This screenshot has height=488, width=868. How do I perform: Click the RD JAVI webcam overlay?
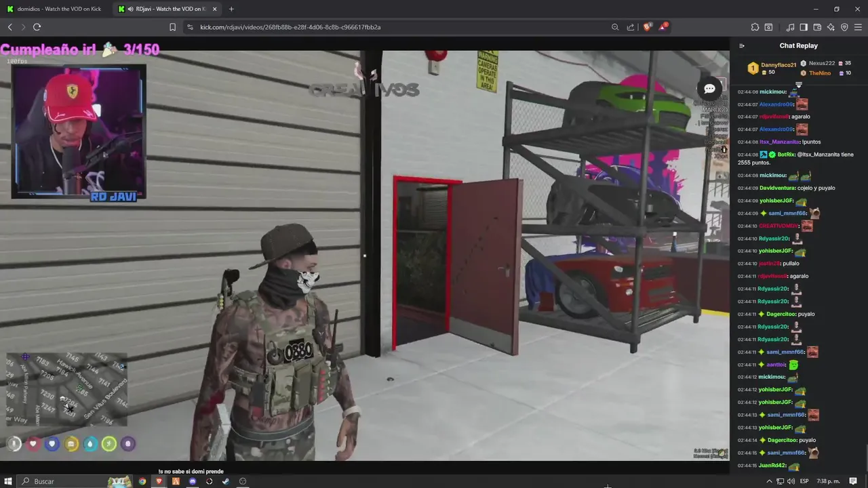pos(79,133)
